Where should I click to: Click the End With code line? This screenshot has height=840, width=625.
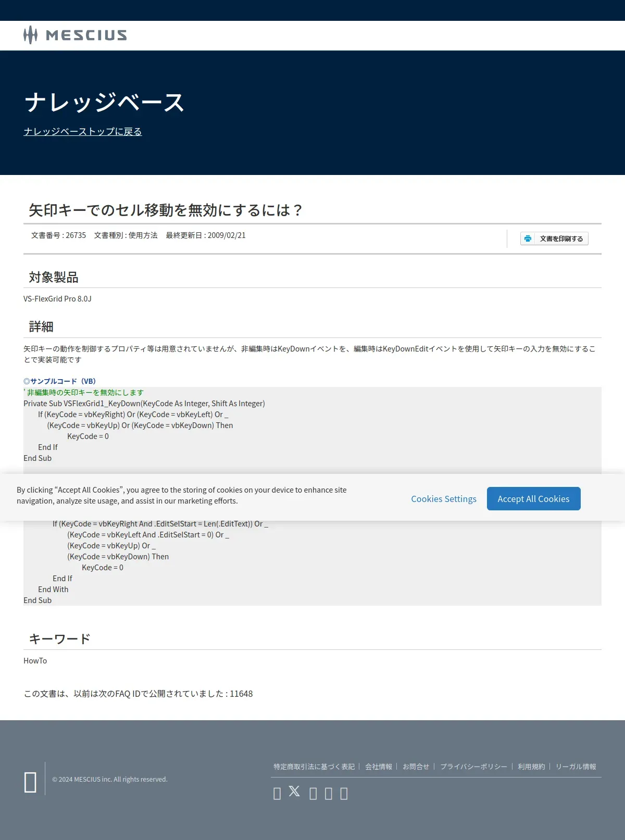point(53,590)
